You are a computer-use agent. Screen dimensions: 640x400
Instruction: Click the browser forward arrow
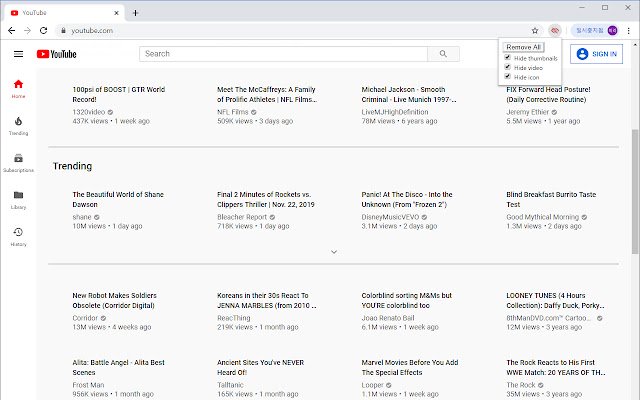coord(27,31)
